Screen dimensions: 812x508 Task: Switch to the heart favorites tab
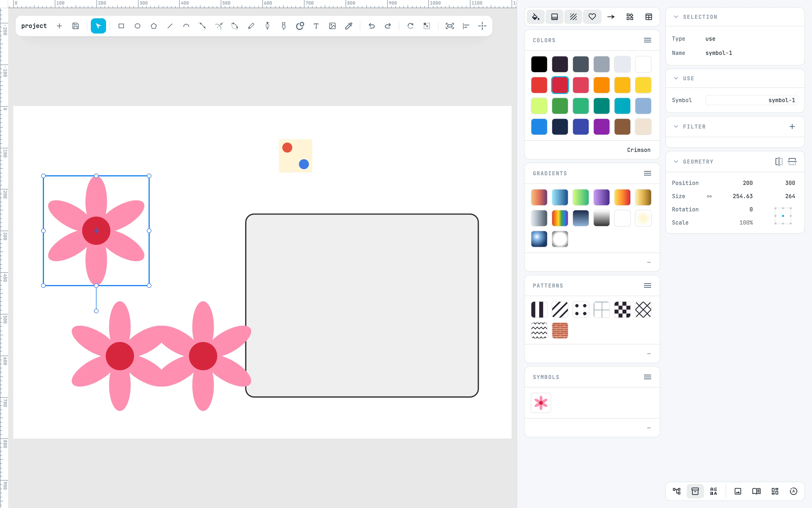coord(592,17)
